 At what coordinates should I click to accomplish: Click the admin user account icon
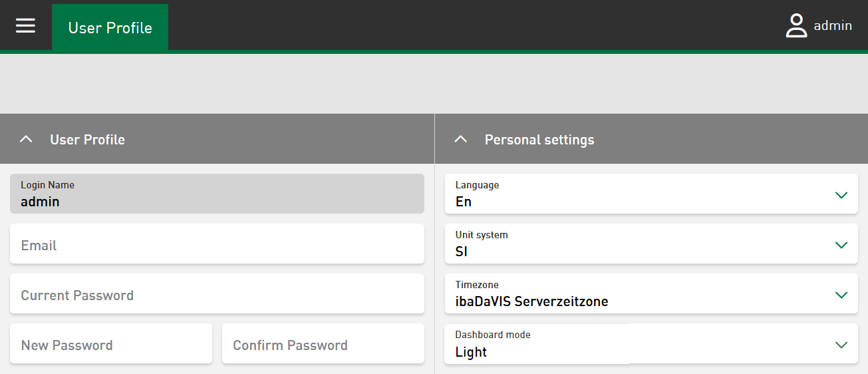click(796, 26)
